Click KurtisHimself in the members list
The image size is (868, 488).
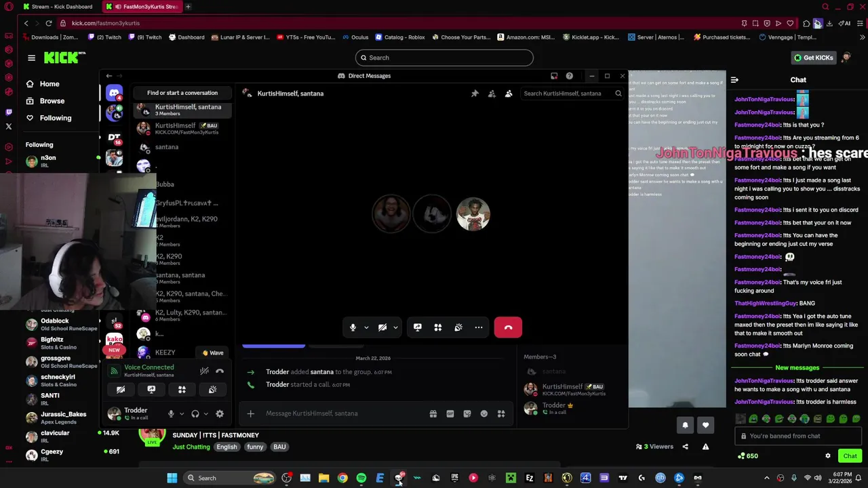[572, 389]
